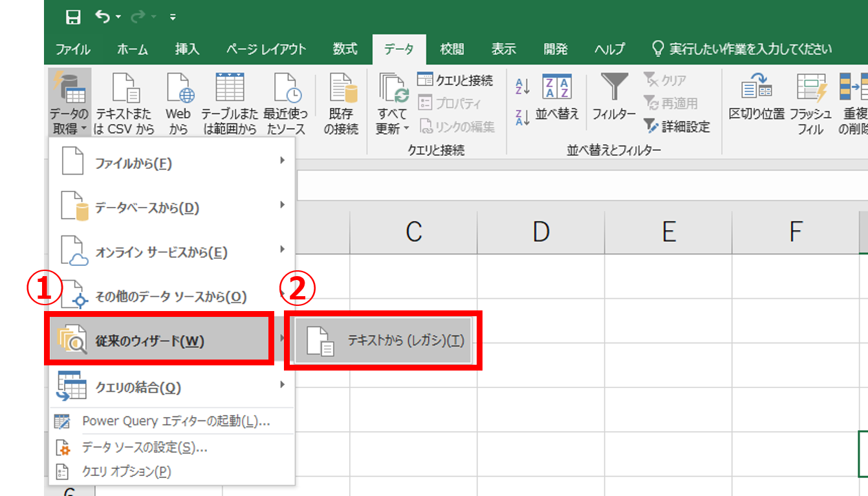Open データベースから(D) submenu
868x496 pixels.
(x=171, y=208)
